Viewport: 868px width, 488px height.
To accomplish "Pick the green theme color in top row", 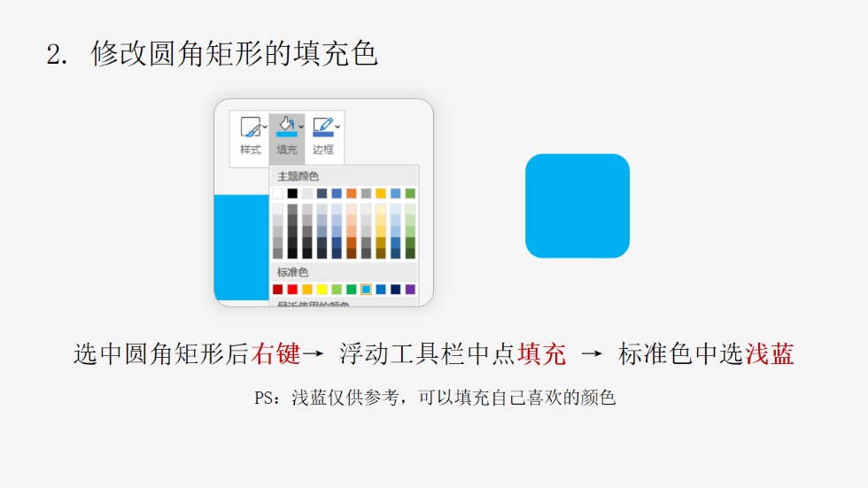I will (410, 193).
